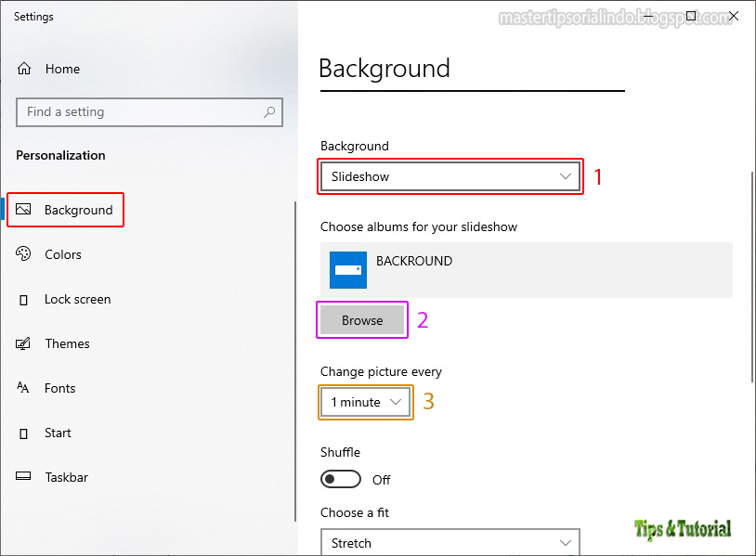Image resolution: width=756 pixels, height=556 pixels.
Task: Open the Change picture every dropdown
Action: click(366, 402)
